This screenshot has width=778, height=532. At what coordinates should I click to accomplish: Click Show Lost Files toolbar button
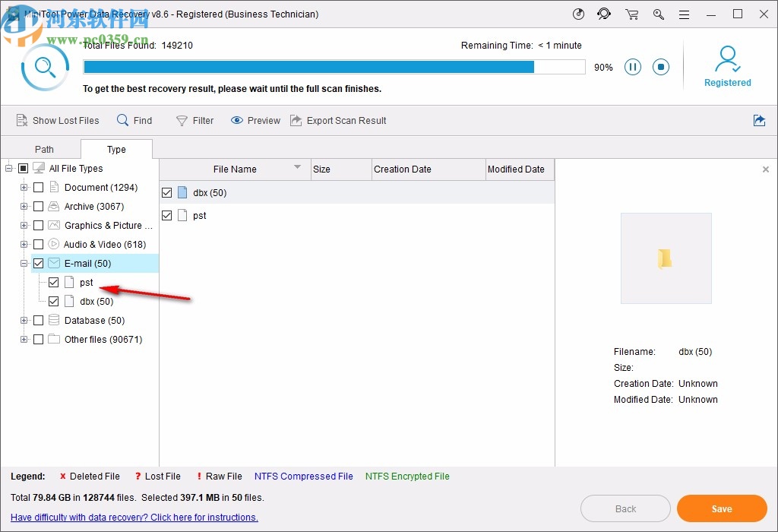[x=58, y=121]
